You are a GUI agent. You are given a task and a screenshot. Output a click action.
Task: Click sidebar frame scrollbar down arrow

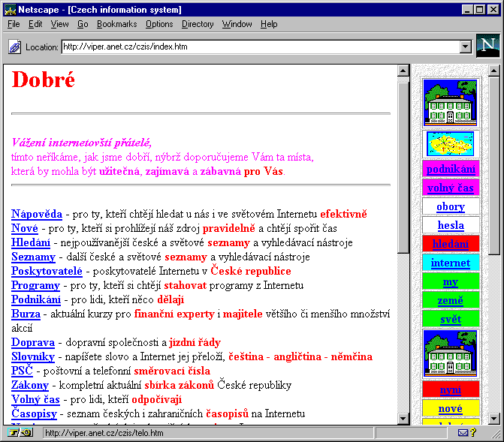pyautogui.click(x=493, y=419)
